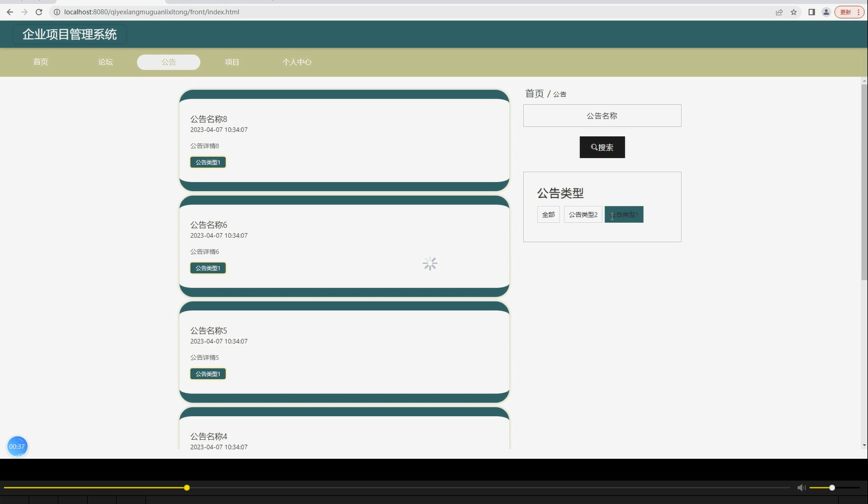Screen dimensions: 868x504
Task: Click the share page icon
Action: point(779,12)
